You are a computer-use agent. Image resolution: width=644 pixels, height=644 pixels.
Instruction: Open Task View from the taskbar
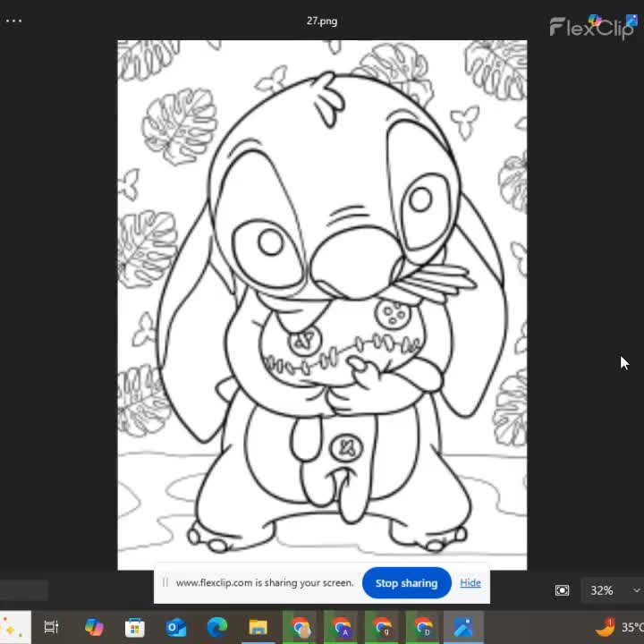[x=51, y=627]
